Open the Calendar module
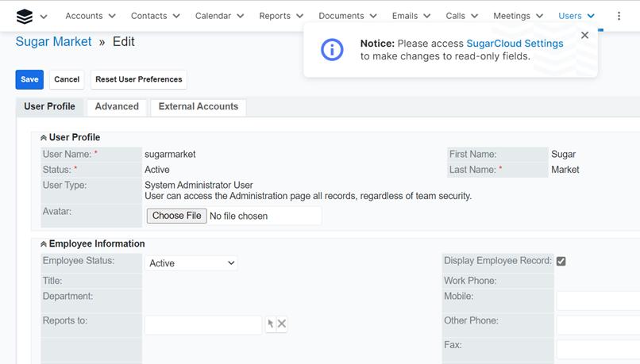This screenshot has height=364, width=640. click(213, 16)
